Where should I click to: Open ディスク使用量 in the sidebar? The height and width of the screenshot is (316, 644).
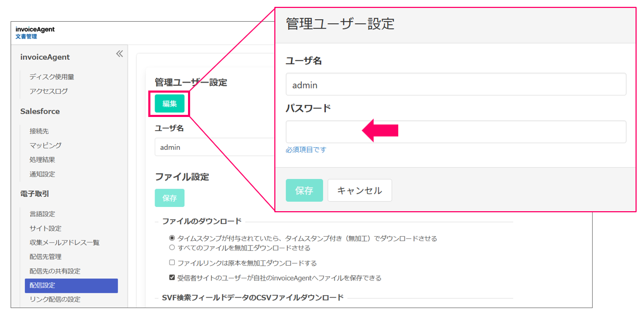pyautogui.click(x=52, y=77)
